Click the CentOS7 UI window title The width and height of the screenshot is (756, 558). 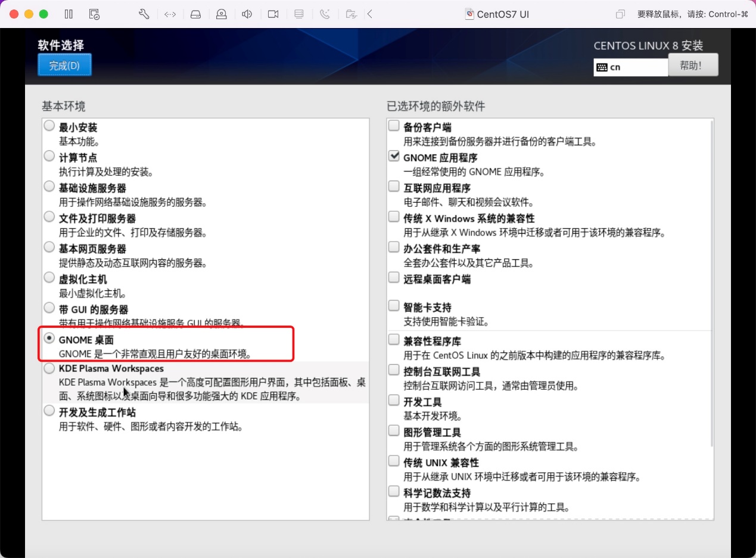[503, 14]
